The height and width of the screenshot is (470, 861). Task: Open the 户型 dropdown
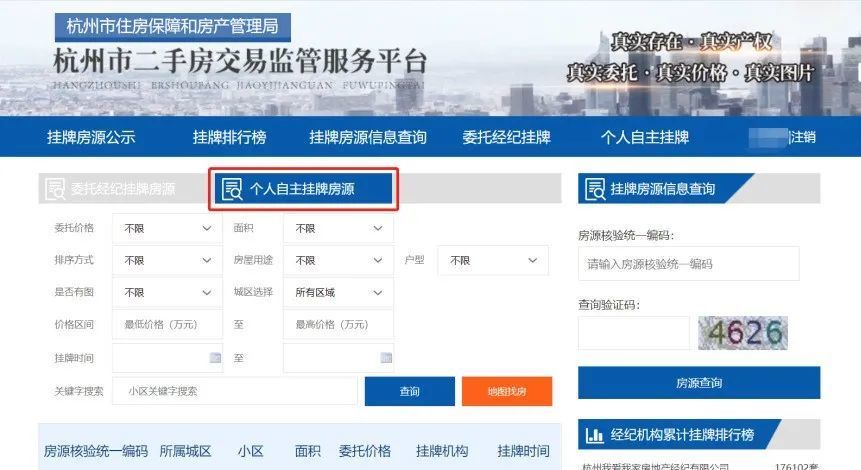point(493,260)
